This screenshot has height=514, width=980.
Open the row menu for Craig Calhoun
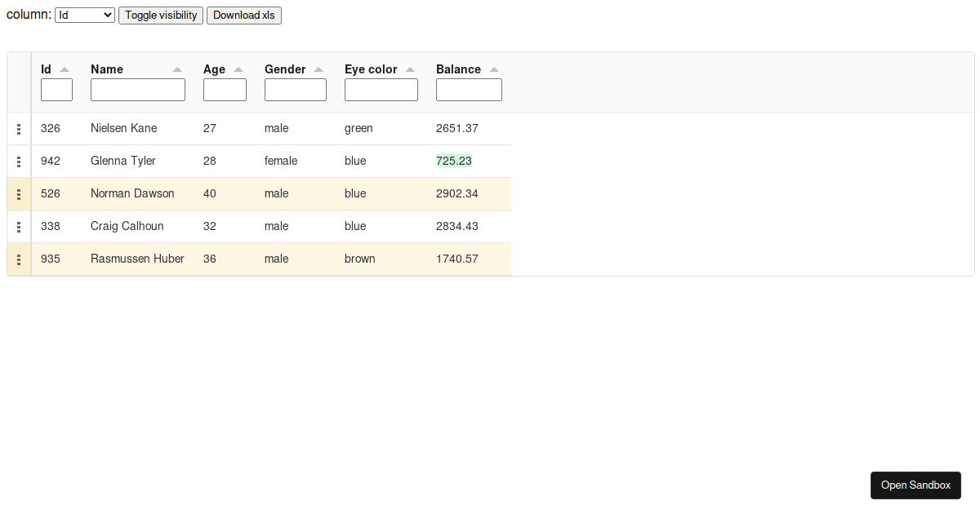click(x=19, y=226)
